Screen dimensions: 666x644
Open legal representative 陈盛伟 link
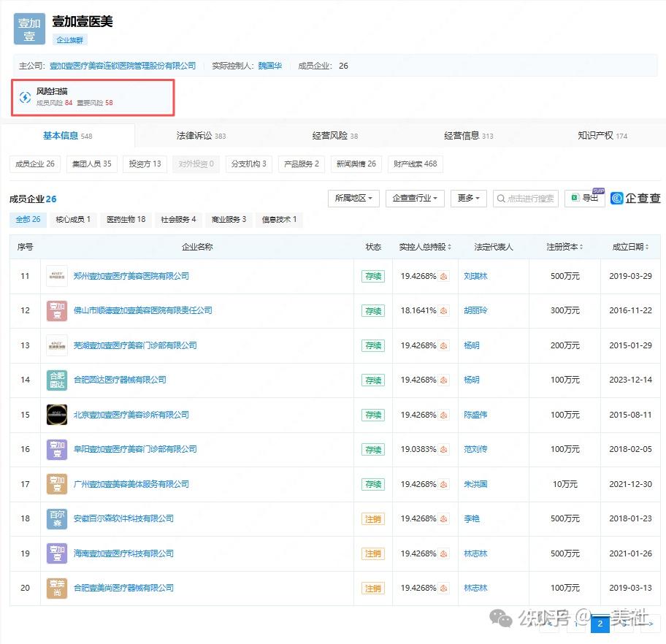coord(475,415)
